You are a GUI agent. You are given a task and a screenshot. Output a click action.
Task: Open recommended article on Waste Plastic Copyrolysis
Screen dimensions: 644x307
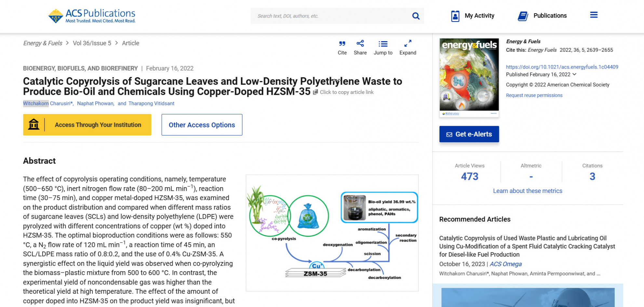(x=527, y=246)
